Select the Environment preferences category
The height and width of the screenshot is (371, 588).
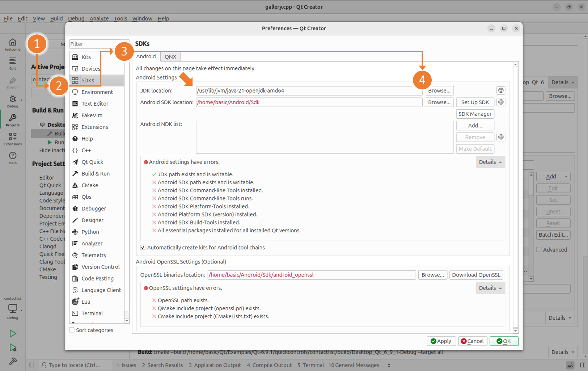[97, 92]
